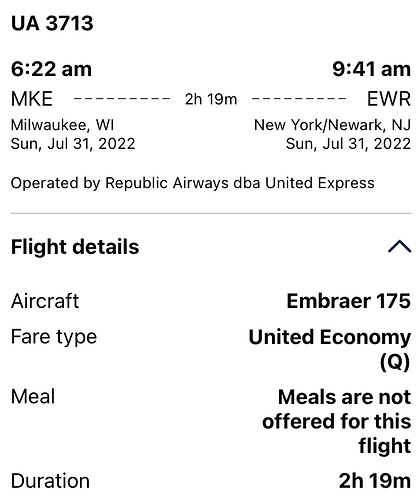420x500 pixels.
Task: Select the MKE airport code
Action: tap(32, 99)
